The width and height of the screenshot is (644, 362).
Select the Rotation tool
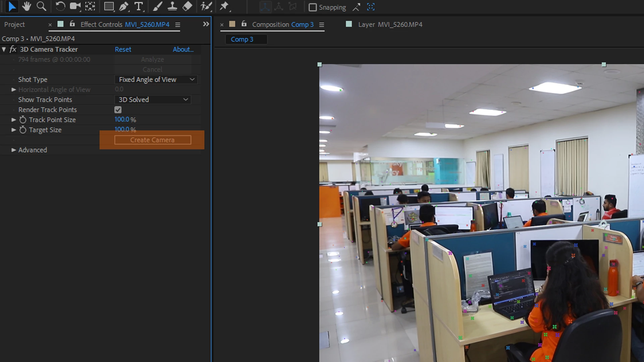tap(60, 6)
